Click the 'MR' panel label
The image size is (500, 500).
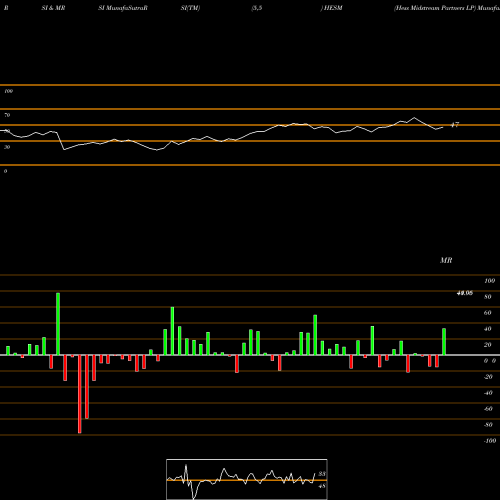tap(446, 260)
